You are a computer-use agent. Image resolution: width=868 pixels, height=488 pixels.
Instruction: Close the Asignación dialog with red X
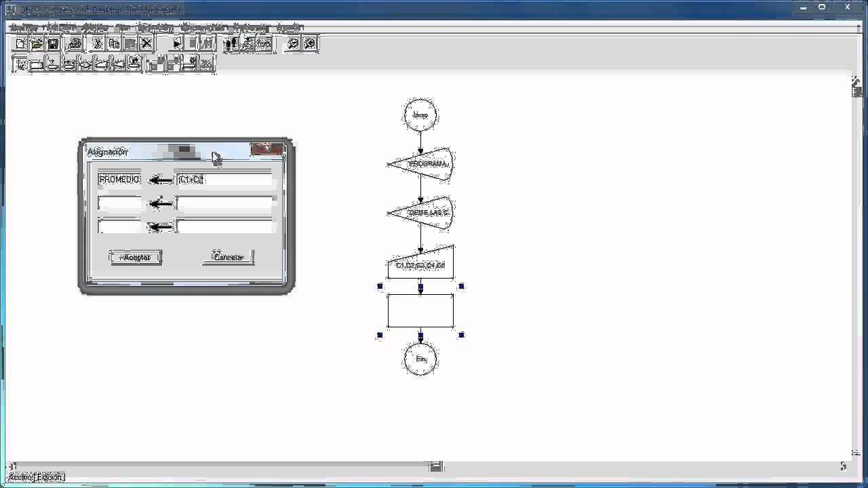(266, 149)
